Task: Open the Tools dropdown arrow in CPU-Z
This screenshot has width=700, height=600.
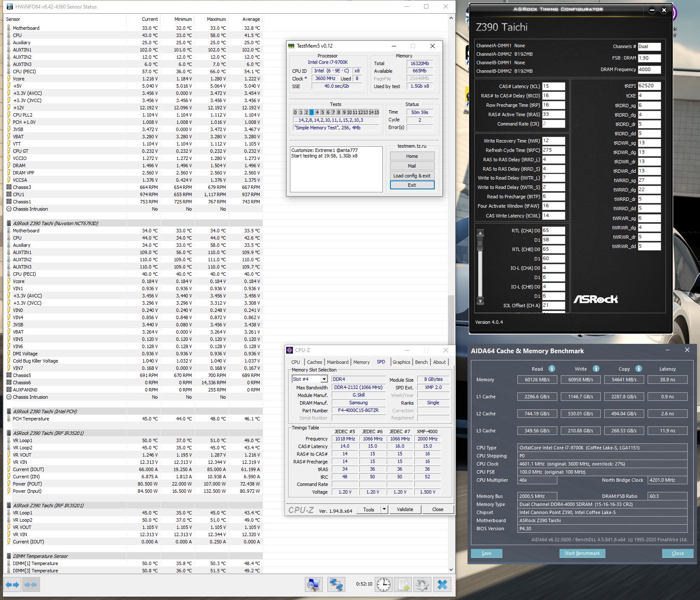Action: click(x=384, y=509)
